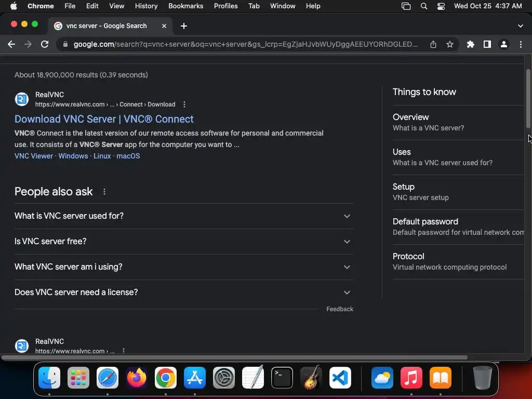Launch GarageBand from the Dock
Screen dimensions: 532x399
click(311, 377)
